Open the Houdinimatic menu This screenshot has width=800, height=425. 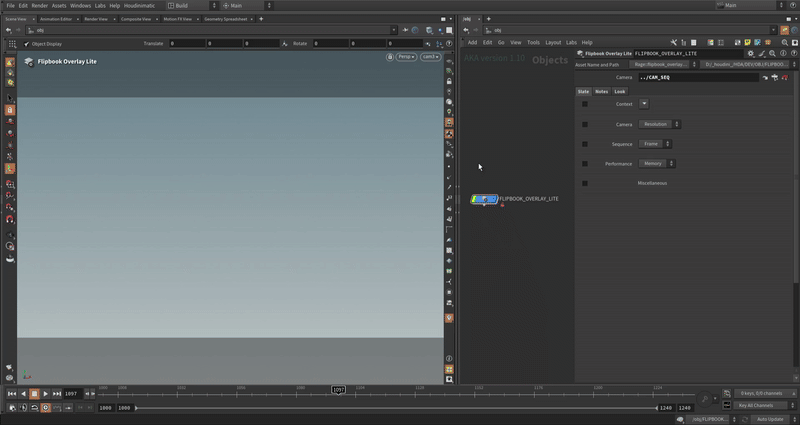[x=139, y=6]
